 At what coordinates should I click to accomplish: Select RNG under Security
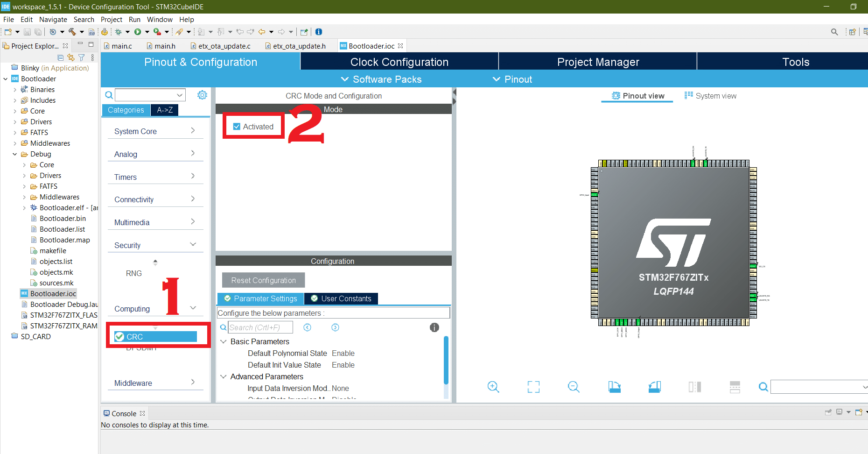pos(134,273)
